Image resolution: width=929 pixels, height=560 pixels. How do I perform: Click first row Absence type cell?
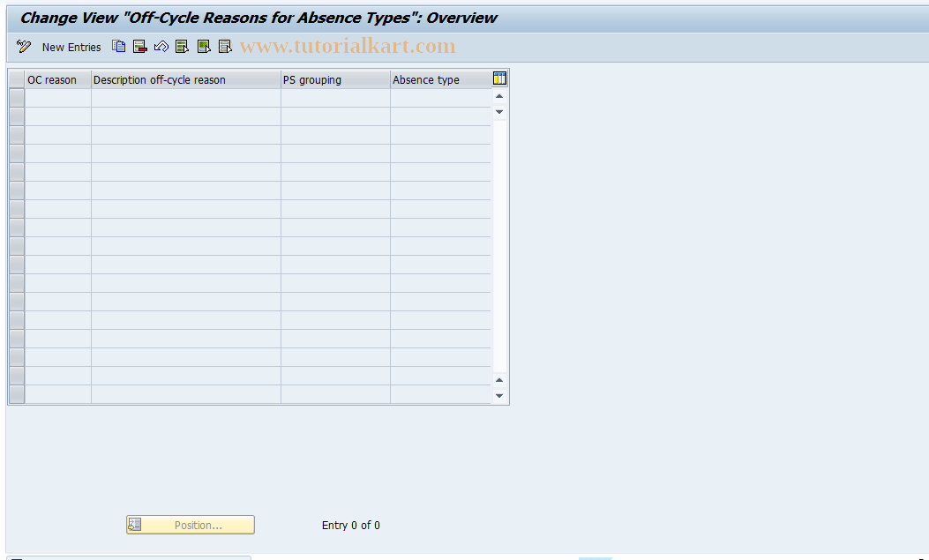pyautogui.click(x=441, y=98)
